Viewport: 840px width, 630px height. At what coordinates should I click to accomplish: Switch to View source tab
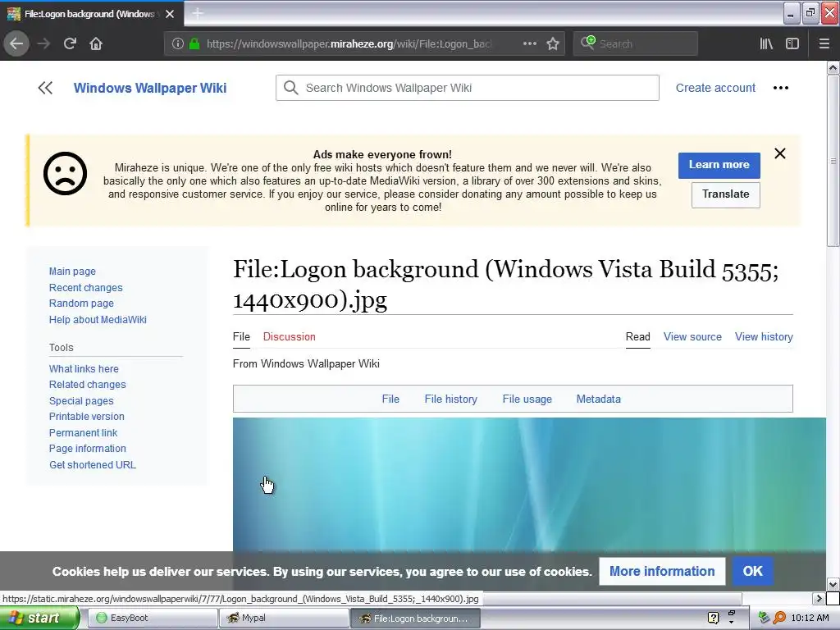coord(692,337)
